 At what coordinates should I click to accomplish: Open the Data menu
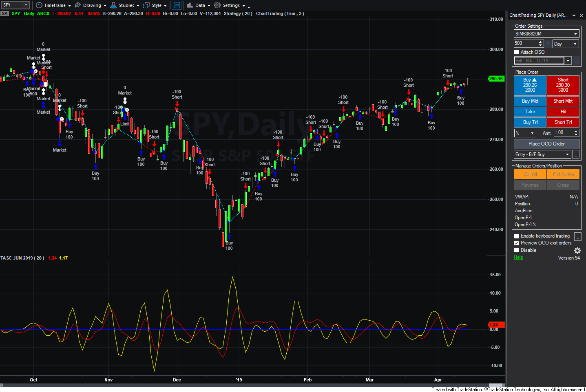(x=199, y=5)
